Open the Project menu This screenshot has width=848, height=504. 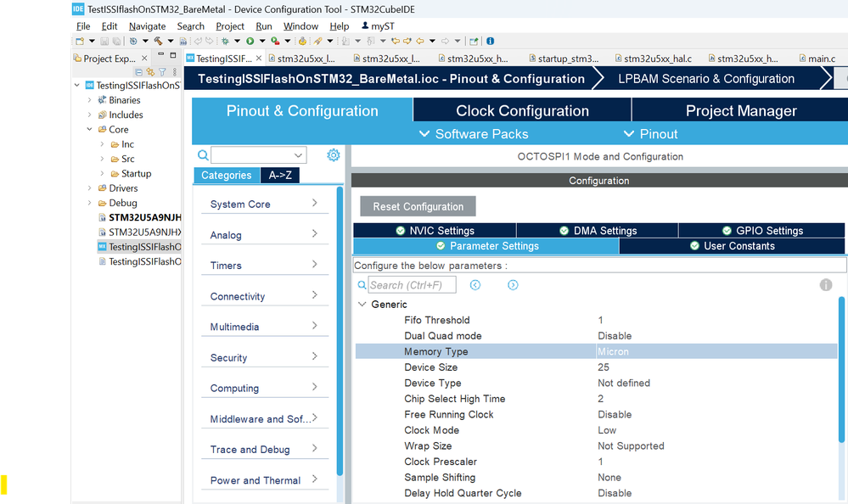pos(230,26)
